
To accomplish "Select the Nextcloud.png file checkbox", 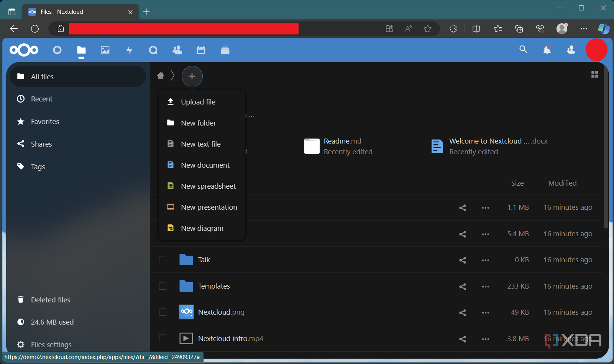I will pos(163,312).
